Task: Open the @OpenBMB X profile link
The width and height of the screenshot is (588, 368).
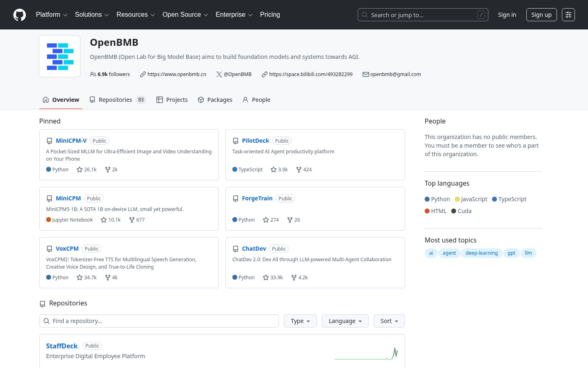Action: point(238,74)
